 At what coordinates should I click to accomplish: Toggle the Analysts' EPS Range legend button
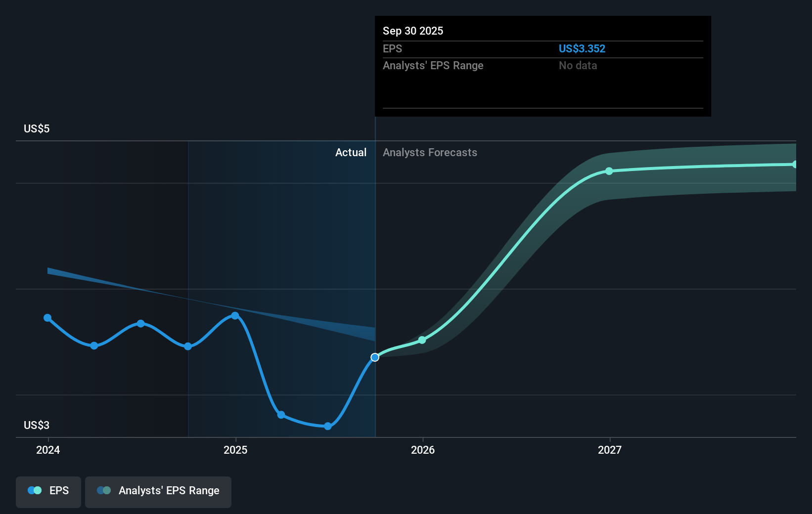tap(158, 491)
